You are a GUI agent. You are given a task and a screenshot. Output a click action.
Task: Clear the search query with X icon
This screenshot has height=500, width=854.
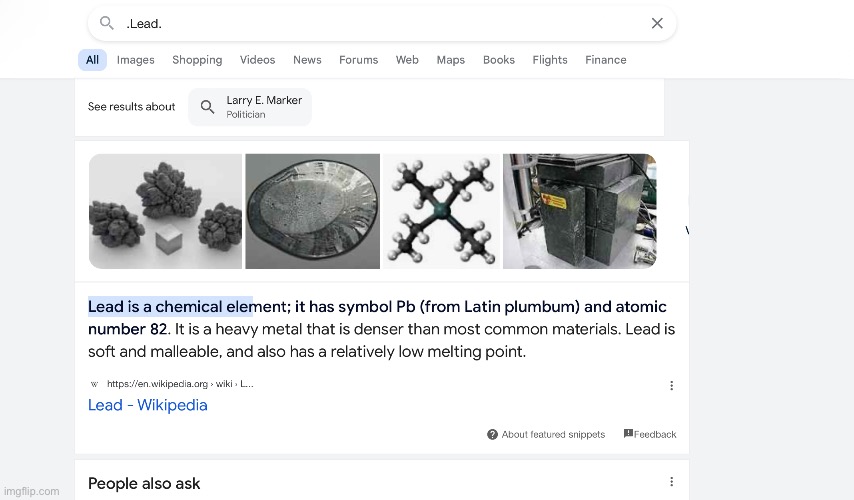pyautogui.click(x=657, y=23)
